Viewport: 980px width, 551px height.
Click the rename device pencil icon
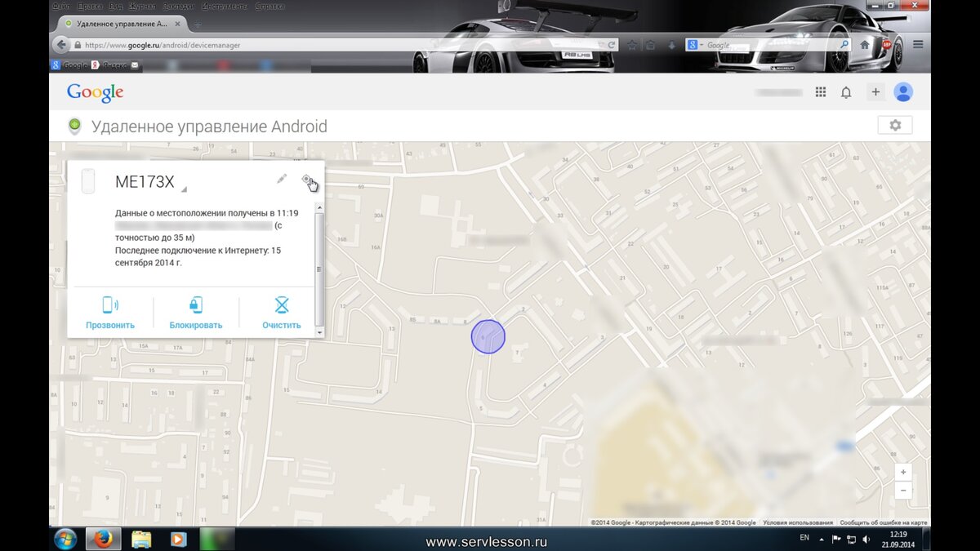(282, 178)
